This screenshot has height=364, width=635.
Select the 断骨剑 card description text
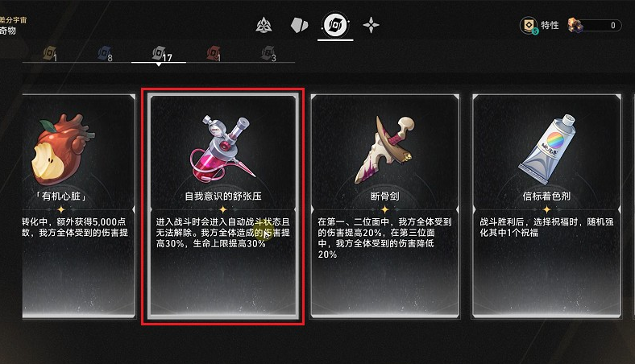point(384,238)
